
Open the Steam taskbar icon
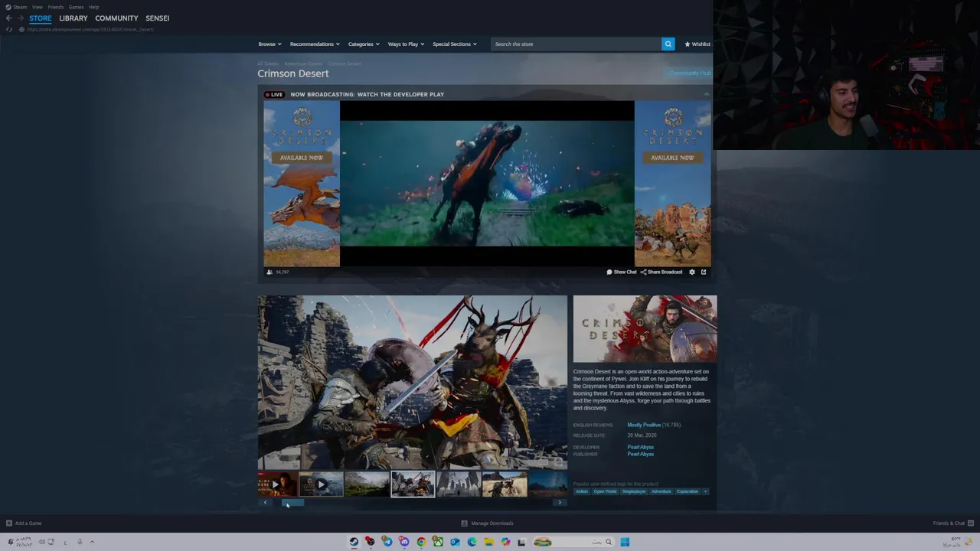[x=354, y=542]
